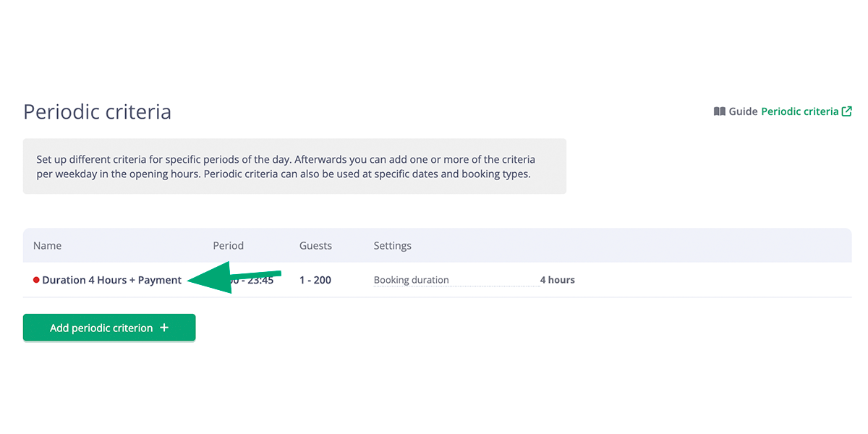Click the Guests column header

[x=315, y=245]
